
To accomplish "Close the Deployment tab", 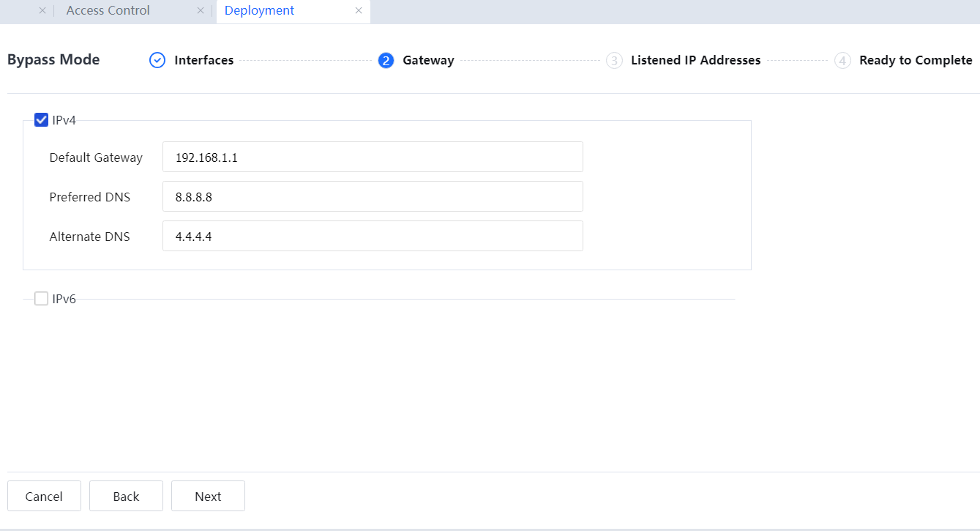I will pos(359,11).
